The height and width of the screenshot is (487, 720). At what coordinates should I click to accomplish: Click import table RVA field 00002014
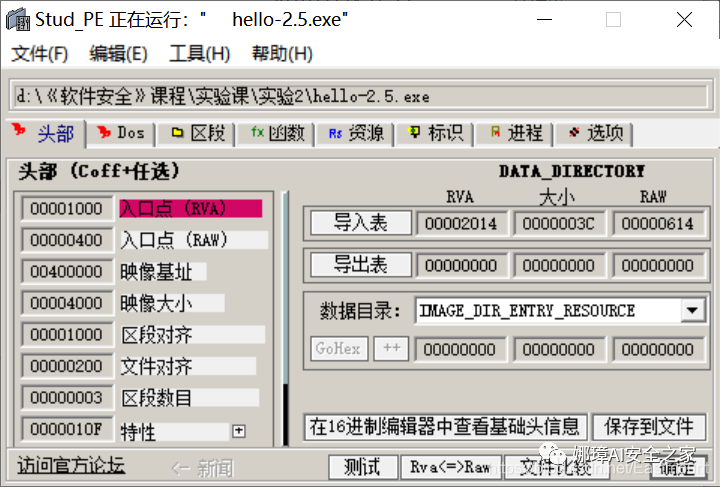click(x=461, y=224)
